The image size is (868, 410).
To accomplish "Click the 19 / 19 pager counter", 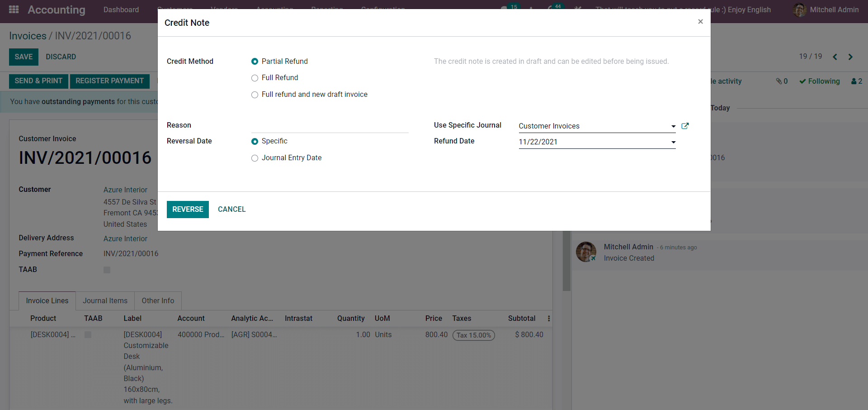I will 810,57.
